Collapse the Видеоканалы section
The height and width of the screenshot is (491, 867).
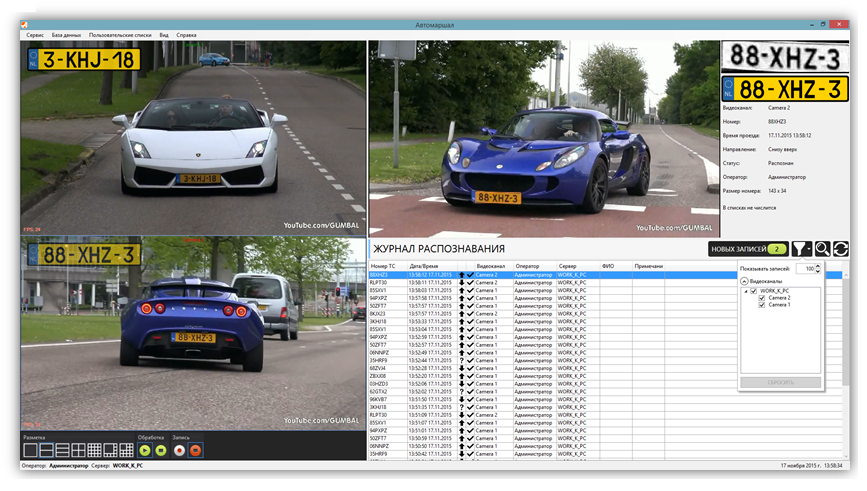(744, 281)
